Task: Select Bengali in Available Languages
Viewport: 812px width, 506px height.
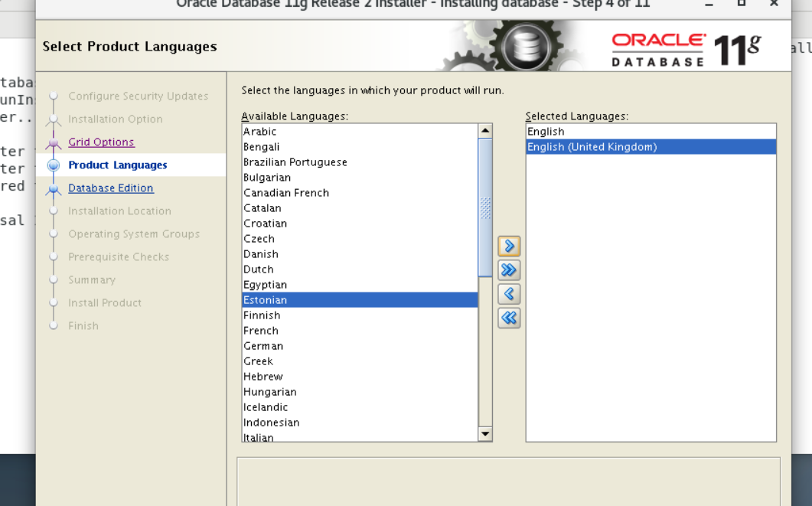Action: coord(360,147)
